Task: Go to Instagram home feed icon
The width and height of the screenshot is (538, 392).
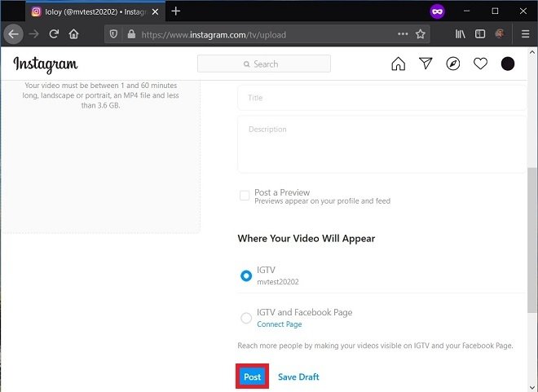Action: pyautogui.click(x=399, y=64)
